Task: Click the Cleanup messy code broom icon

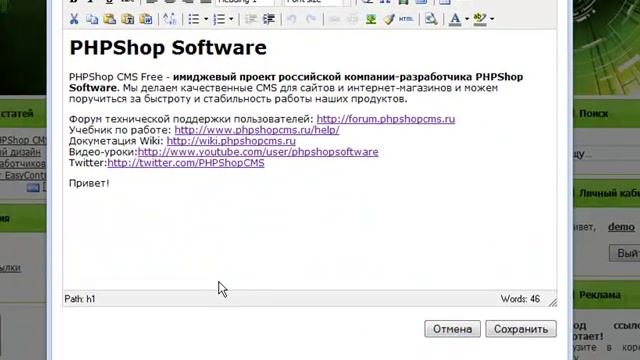Action: [389, 19]
